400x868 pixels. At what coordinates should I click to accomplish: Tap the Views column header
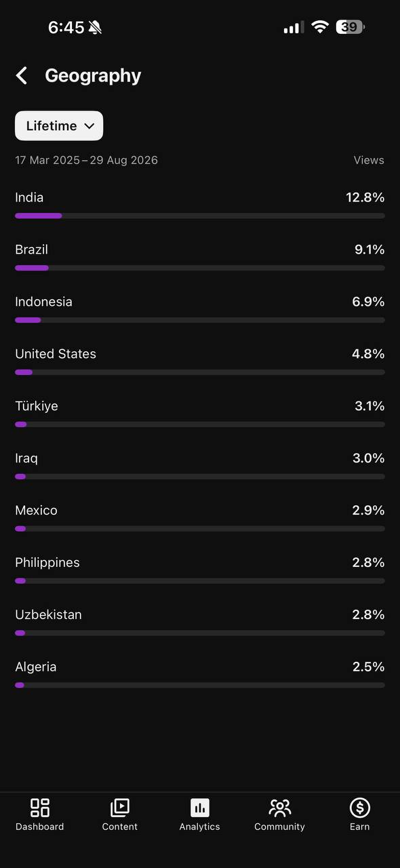pyautogui.click(x=369, y=161)
